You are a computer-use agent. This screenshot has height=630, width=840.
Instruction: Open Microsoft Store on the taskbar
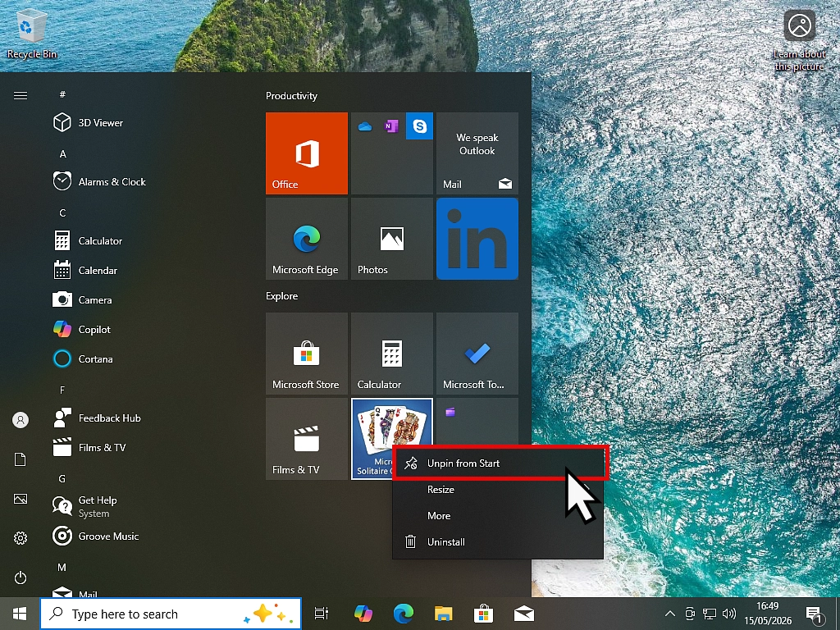coord(483,614)
